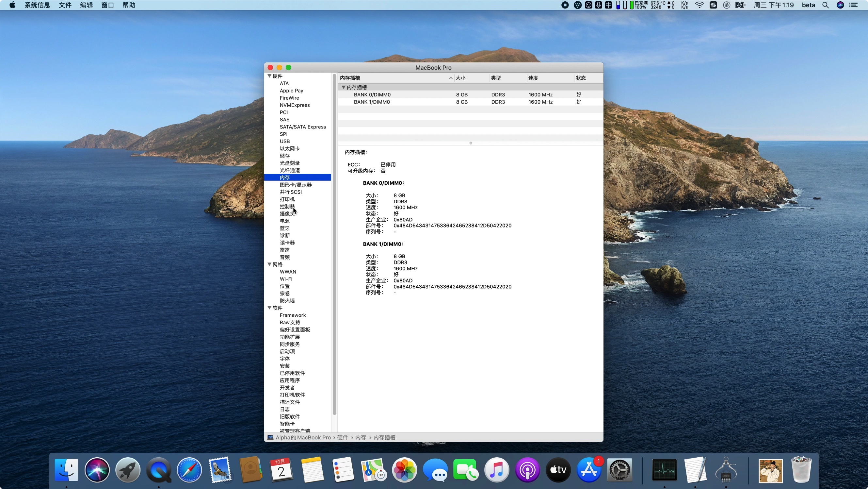Viewport: 868px width, 489px height.
Task: Click 硬件 in bottom path bar
Action: pos(342,437)
